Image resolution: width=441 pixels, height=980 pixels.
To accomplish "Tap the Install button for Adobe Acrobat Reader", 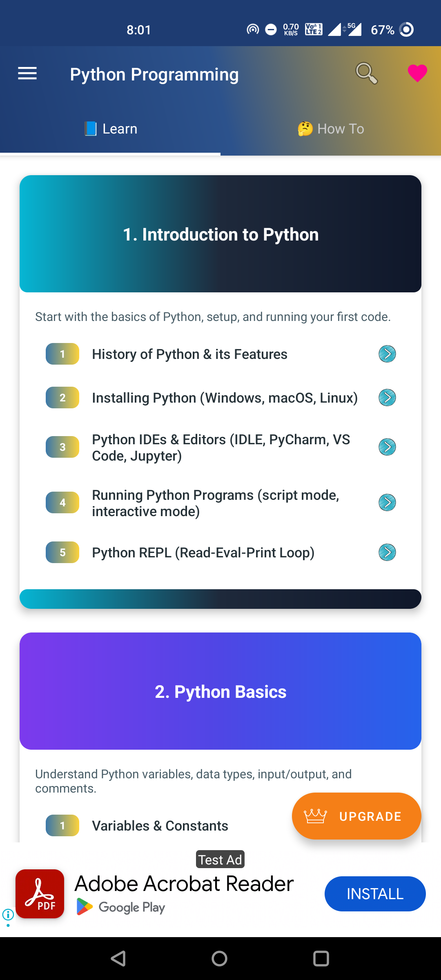I will (374, 894).
